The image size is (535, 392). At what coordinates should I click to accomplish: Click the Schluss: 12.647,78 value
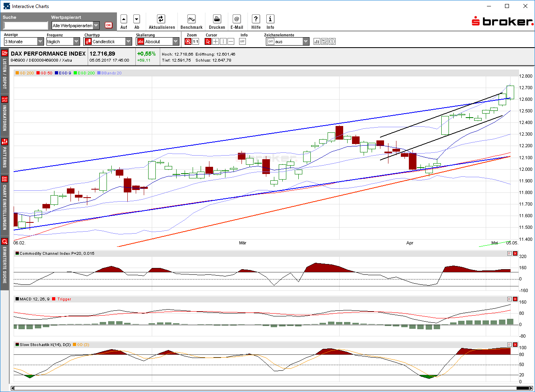point(213,60)
